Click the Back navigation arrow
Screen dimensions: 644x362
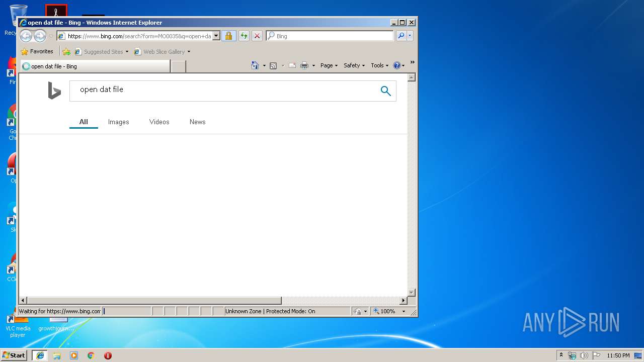[26, 36]
